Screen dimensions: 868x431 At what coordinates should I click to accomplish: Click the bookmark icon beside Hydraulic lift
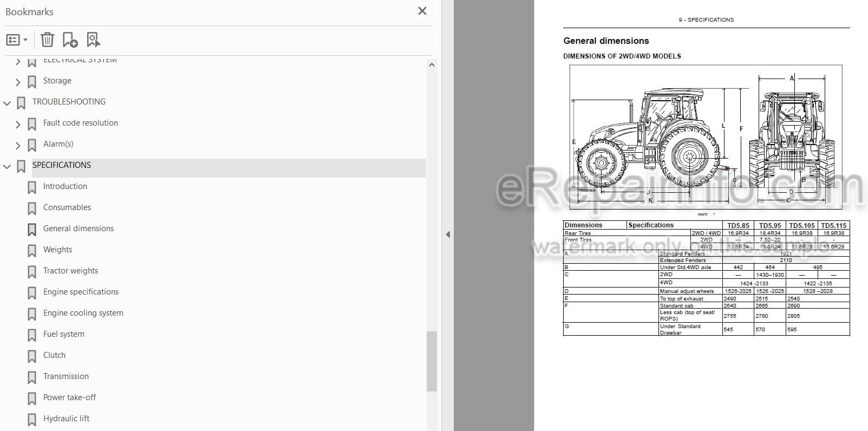coord(32,420)
